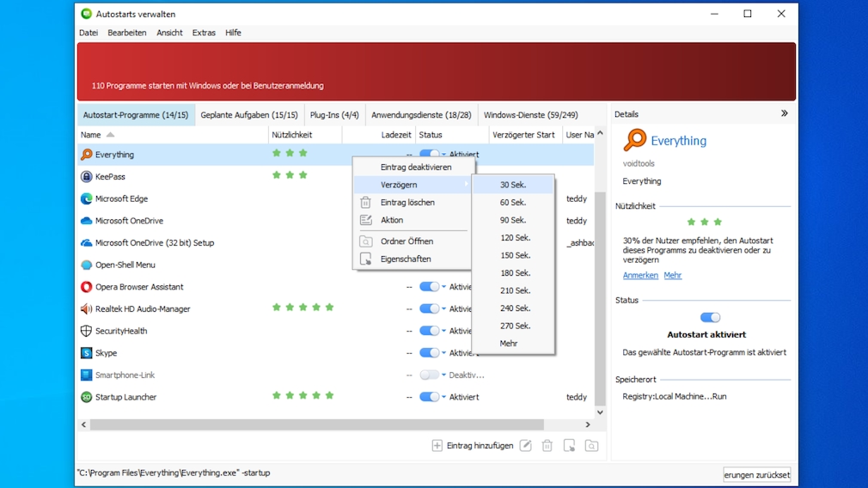This screenshot has height=488, width=868.
Task: Select Mehr in delay submenu
Action: click(513, 344)
